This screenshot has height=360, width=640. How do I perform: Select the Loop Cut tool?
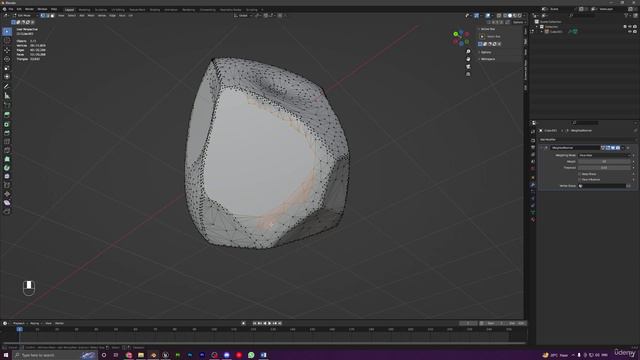coord(7,142)
